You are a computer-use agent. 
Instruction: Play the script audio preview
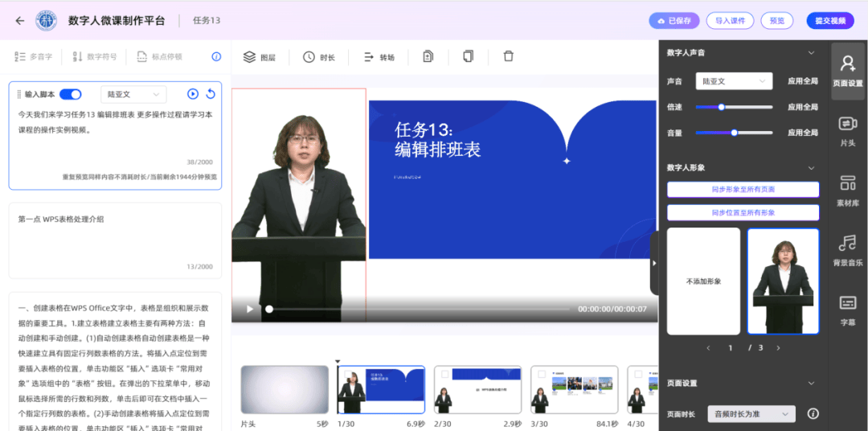193,94
